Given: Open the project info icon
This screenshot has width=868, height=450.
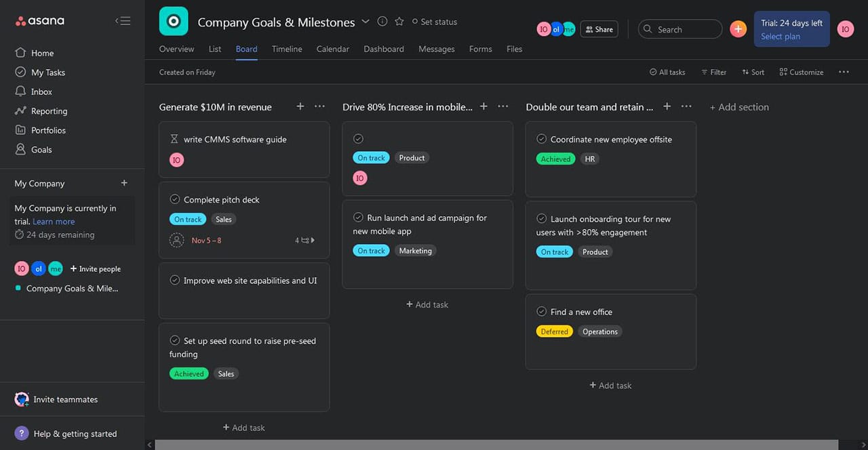Looking at the screenshot, I should coord(382,22).
